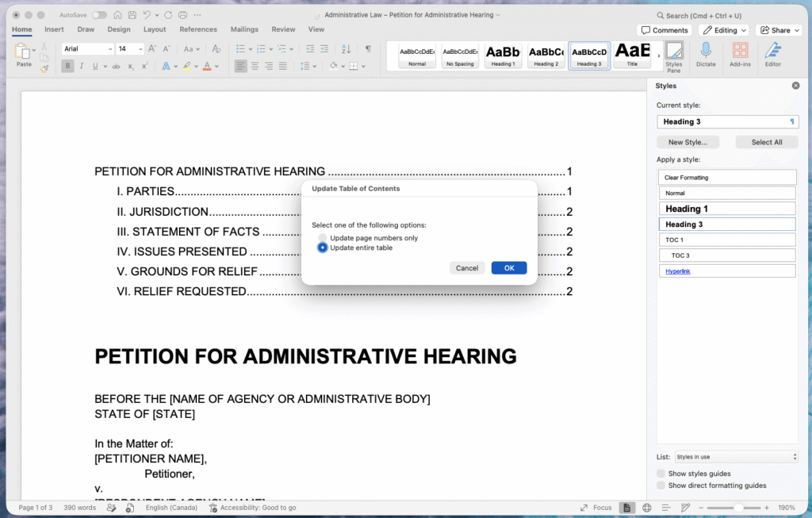The height and width of the screenshot is (518, 812).
Task: Align text right
Action: click(269, 66)
